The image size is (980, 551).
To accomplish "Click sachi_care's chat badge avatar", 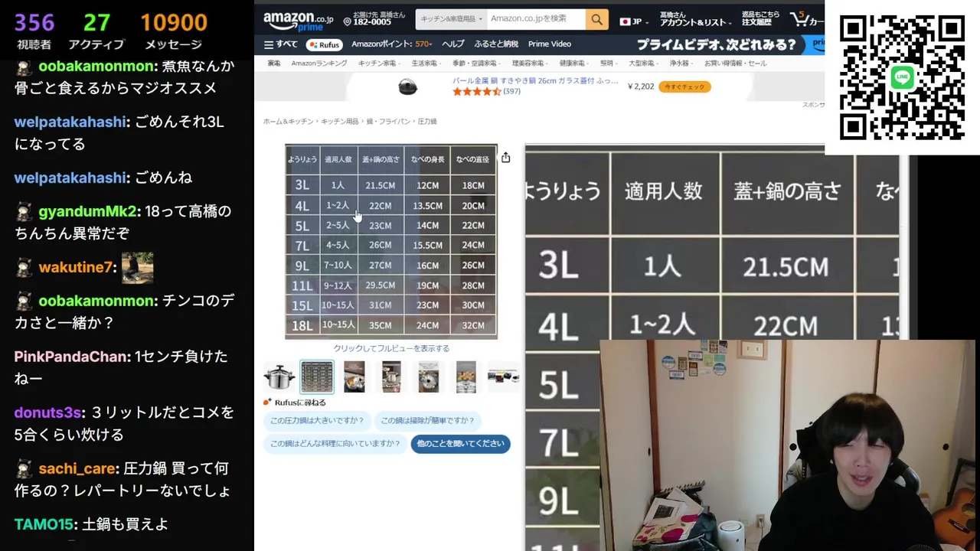I will 24,469.
